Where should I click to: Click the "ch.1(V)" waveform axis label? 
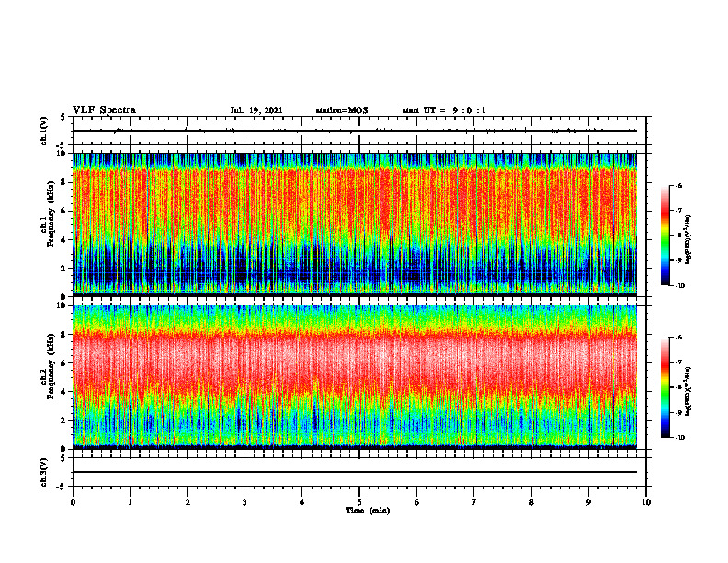(x=44, y=131)
